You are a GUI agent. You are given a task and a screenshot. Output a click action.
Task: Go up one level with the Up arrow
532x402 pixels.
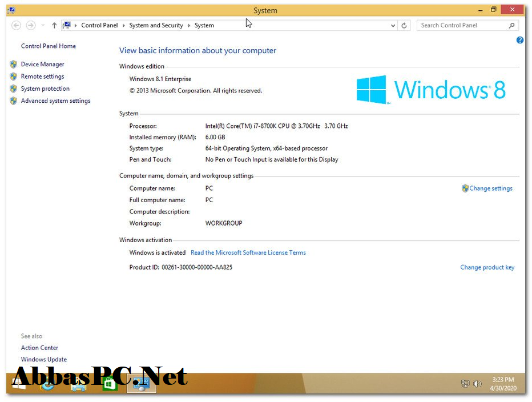[x=54, y=26]
